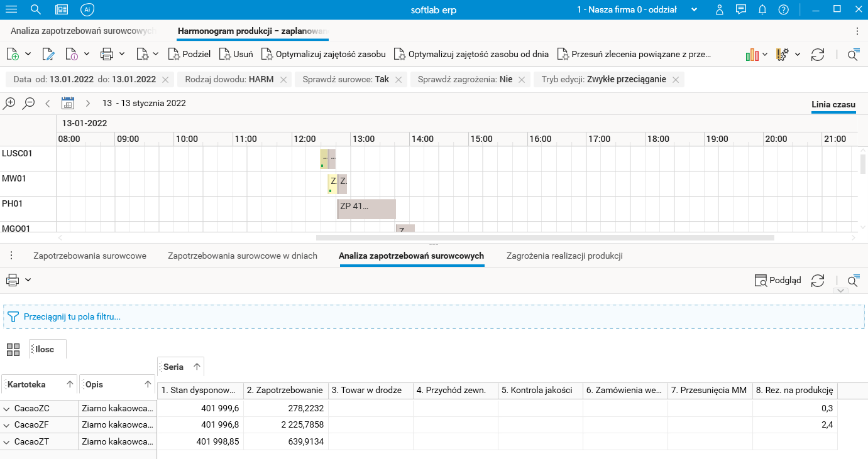Click Optymalizuj zajętość zasobu button
Image resolution: width=868 pixels, height=459 pixels.
pyautogui.click(x=323, y=55)
